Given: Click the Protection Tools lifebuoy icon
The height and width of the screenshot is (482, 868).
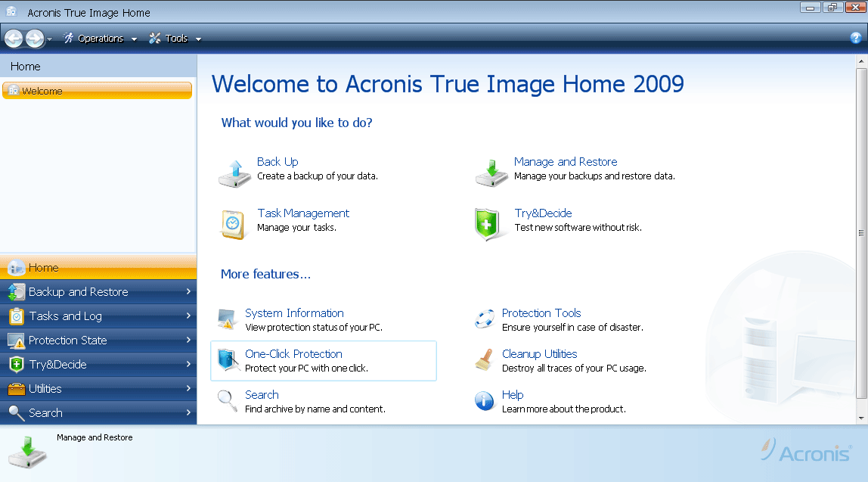Looking at the screenshot, I should point(485,319).
